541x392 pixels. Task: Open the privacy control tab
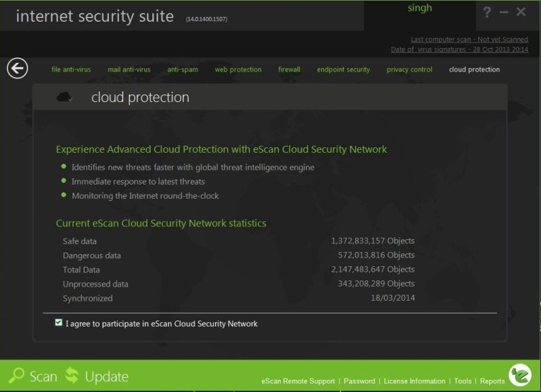409,70
